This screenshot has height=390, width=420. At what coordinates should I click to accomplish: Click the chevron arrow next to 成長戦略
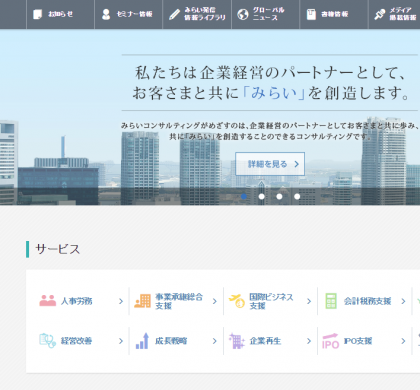click(215, 341)
